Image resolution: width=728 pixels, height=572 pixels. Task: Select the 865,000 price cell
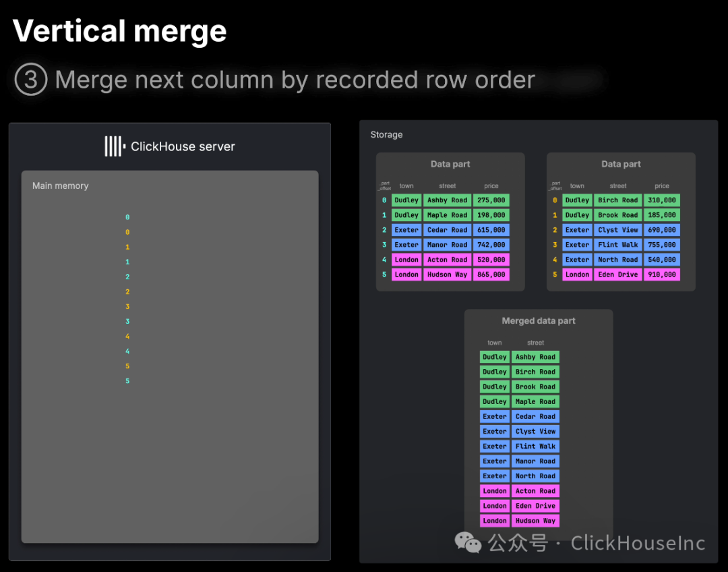pos(491,275)
